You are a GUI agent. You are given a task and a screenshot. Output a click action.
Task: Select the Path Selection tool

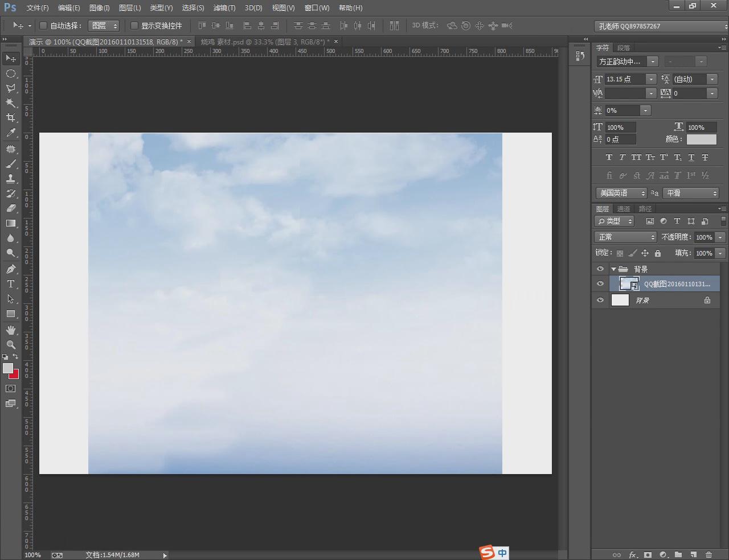11,299
